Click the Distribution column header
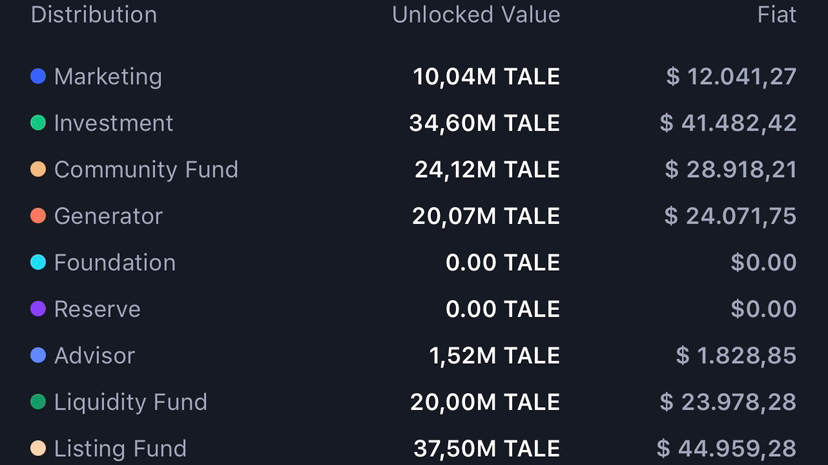Viewport: 828px width, 465px height. pos(94,15)
